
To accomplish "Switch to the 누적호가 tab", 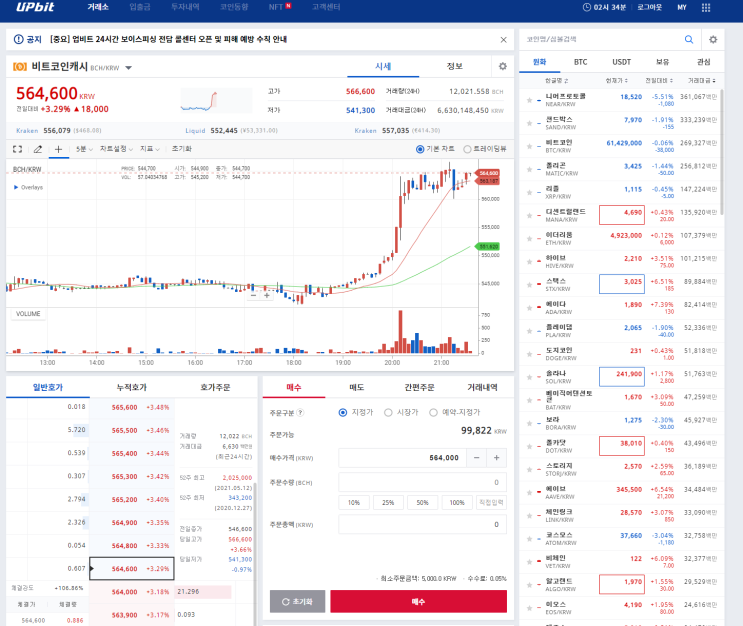I will tap(132, 388).
